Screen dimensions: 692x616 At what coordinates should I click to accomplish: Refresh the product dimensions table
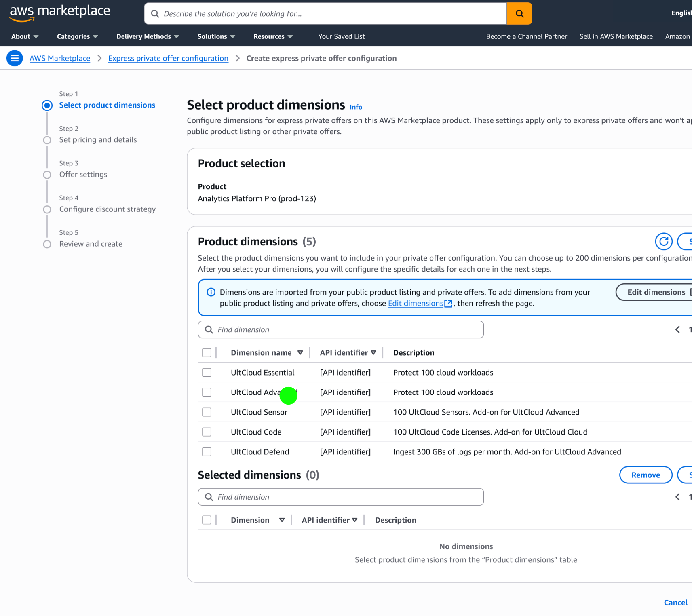(663, 241)
